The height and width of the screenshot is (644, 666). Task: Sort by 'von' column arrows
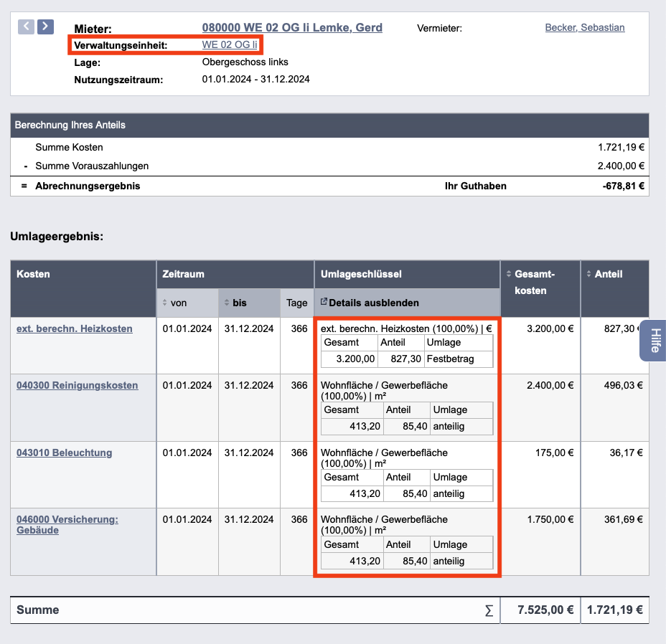coord(164,303)
